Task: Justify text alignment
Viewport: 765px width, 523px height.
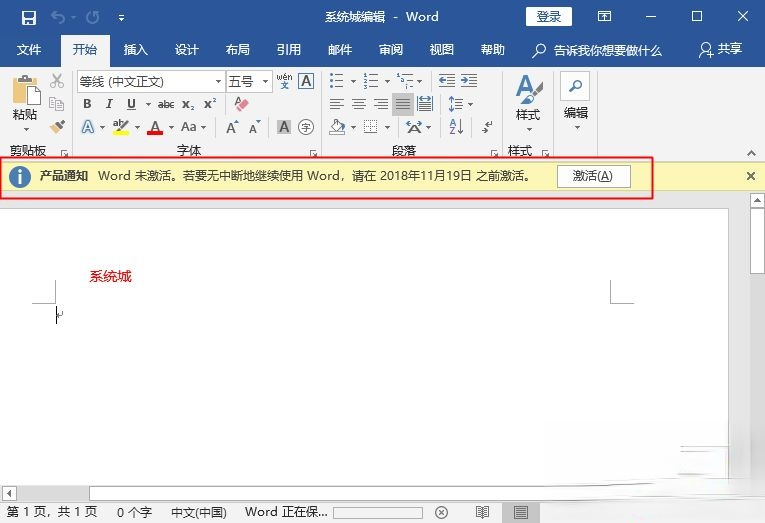Action: (x=403, y=104)
